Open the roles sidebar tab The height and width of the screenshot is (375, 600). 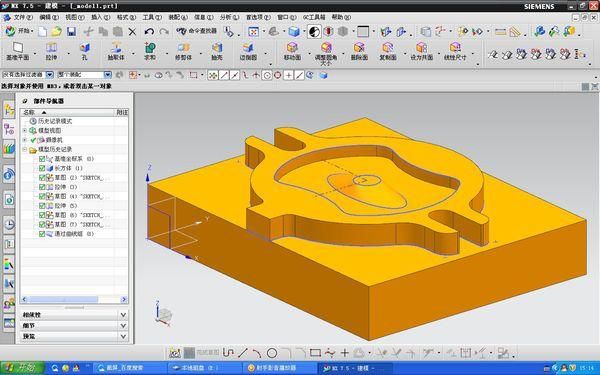coord(9,304)
